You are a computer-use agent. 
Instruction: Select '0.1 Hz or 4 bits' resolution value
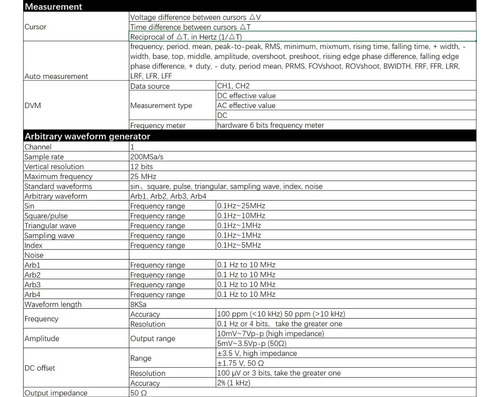[x=346, y=324]
